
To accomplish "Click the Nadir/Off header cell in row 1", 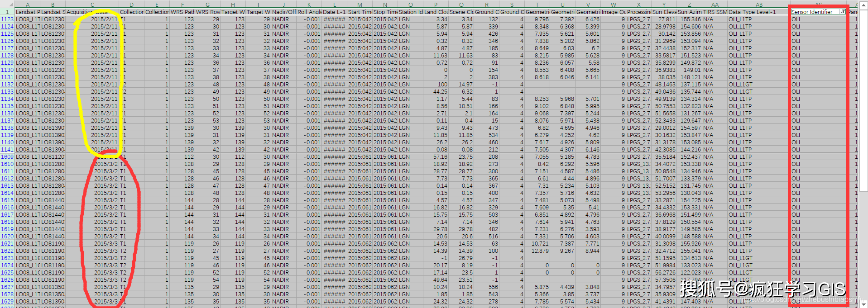I will tap(284, 12).
